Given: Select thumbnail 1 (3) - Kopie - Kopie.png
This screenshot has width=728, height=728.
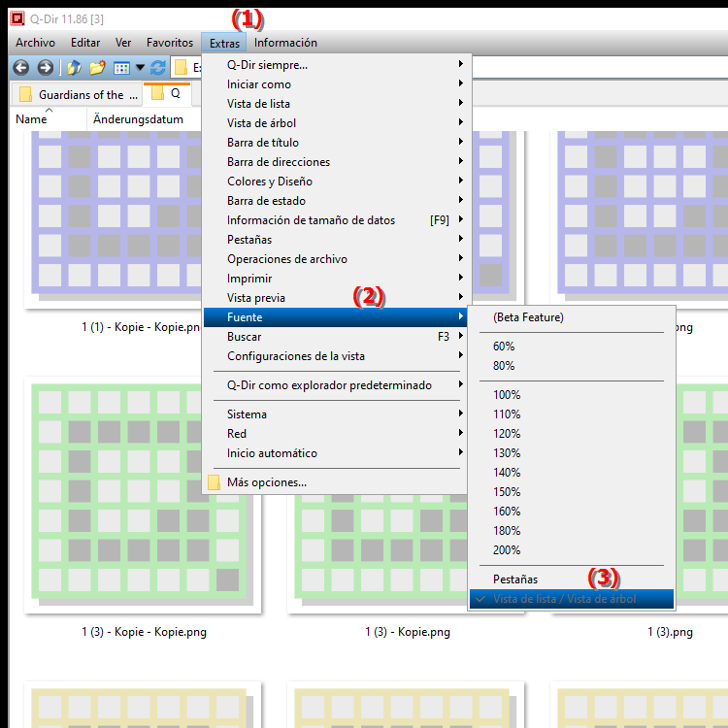Looking at the screenshot, I should pyautogui.click(x=143, y=495).
